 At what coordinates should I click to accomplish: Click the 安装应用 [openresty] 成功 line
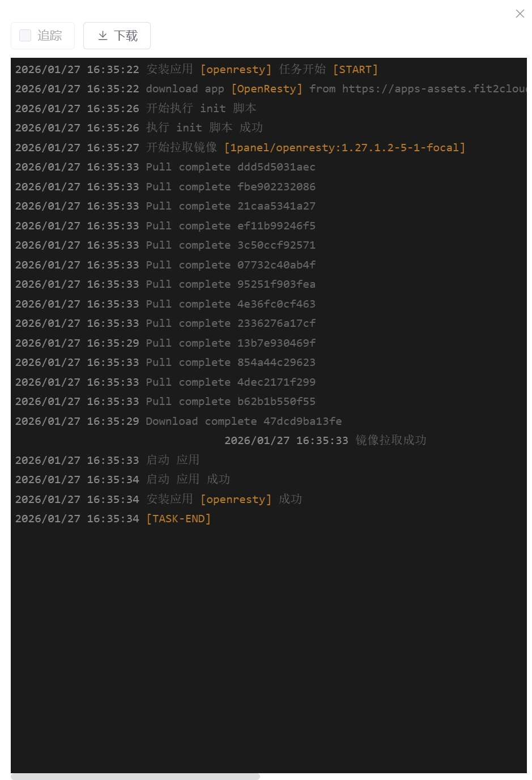click(x=224, y=500)
